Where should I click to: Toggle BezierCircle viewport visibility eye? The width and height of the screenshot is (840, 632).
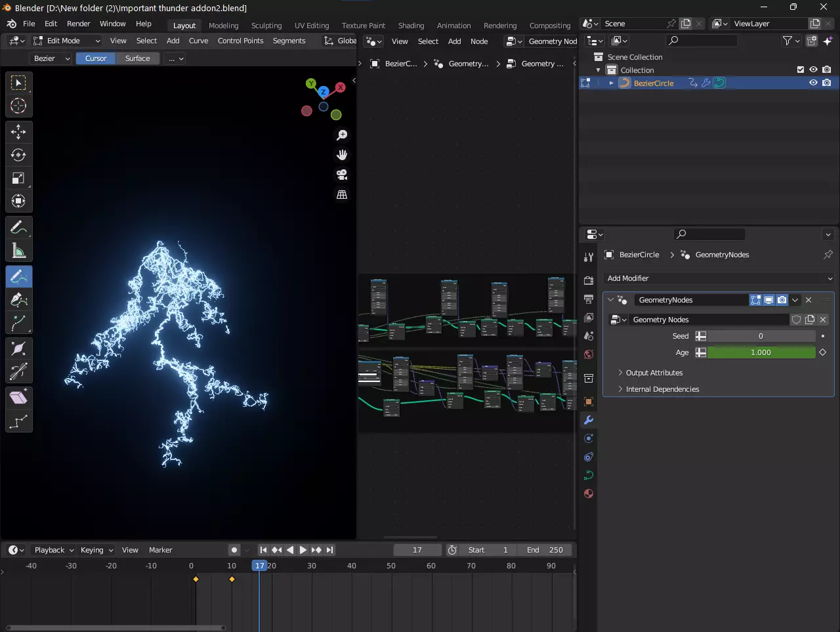click(813, 83)
